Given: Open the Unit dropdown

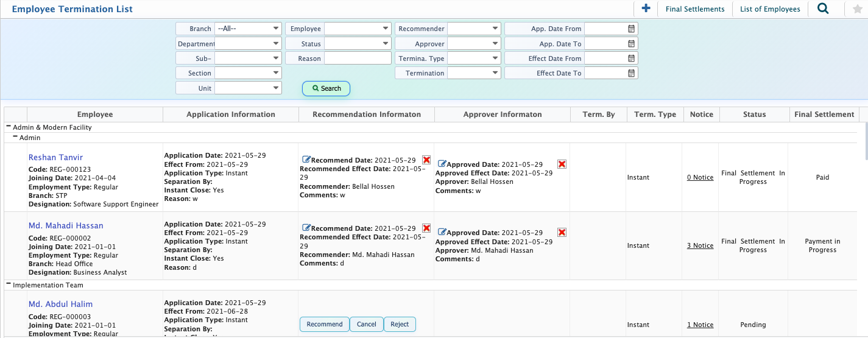Looking at the screenshot, I should tap(248, 88).
